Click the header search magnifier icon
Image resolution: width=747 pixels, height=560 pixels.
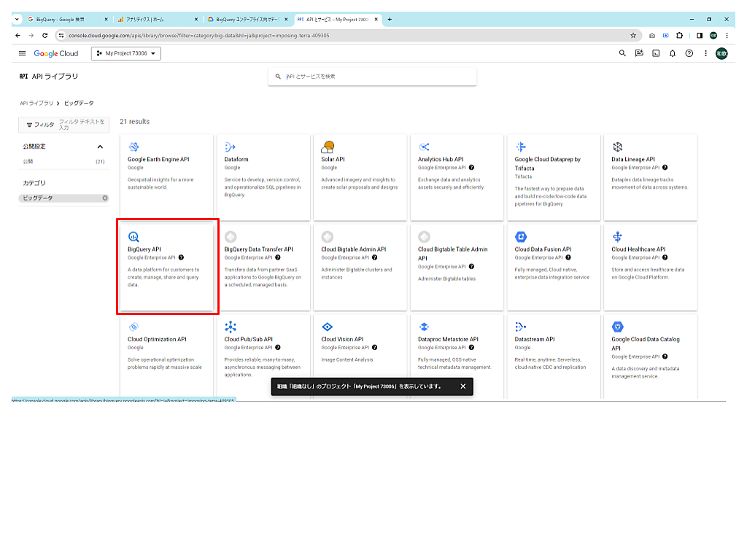[622, 53]
